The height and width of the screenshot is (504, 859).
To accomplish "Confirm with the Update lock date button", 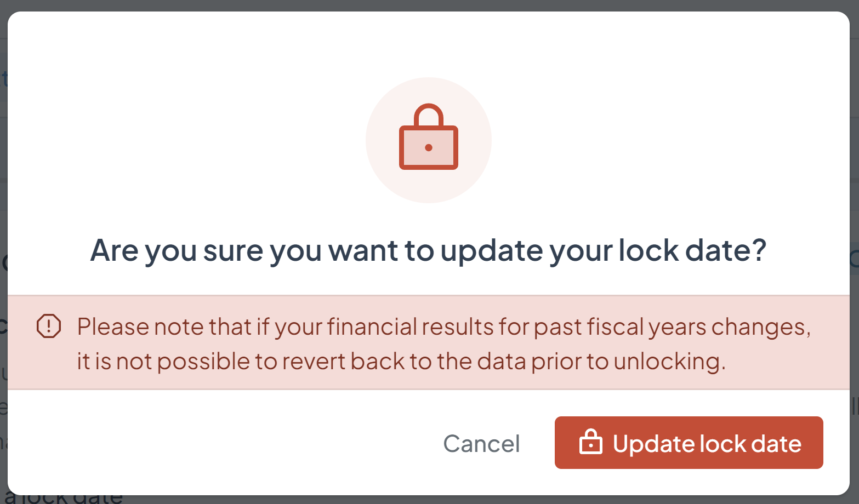I will tap(689, 443).
